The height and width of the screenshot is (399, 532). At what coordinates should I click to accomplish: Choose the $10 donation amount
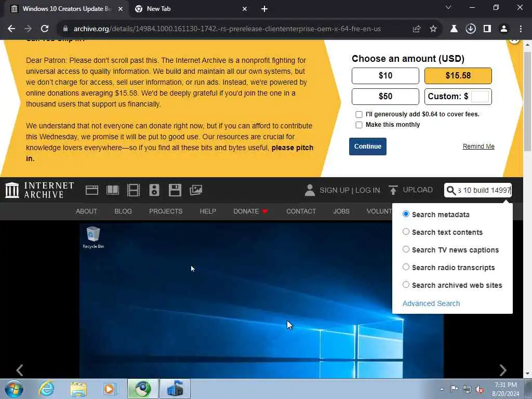coord(385,76)
